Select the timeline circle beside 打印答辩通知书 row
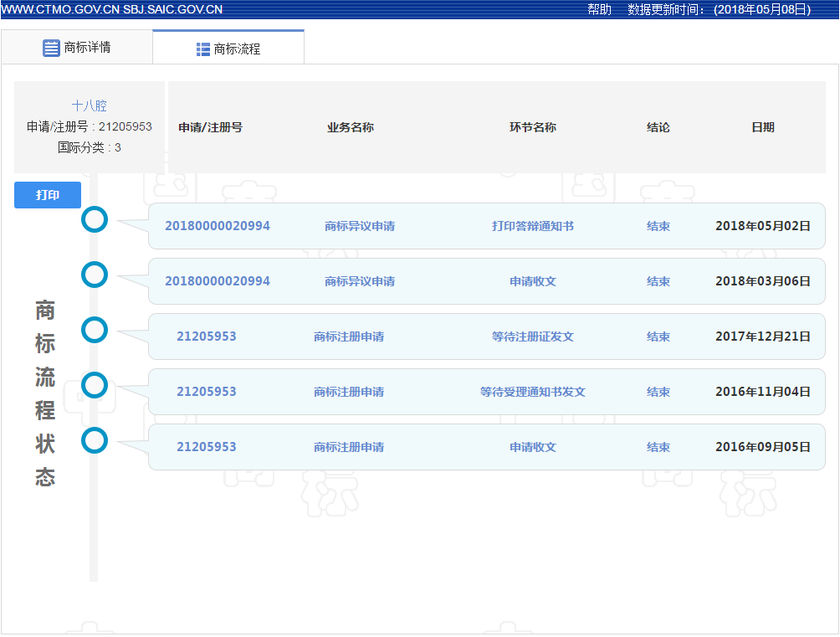 click(x=95, y=219)
